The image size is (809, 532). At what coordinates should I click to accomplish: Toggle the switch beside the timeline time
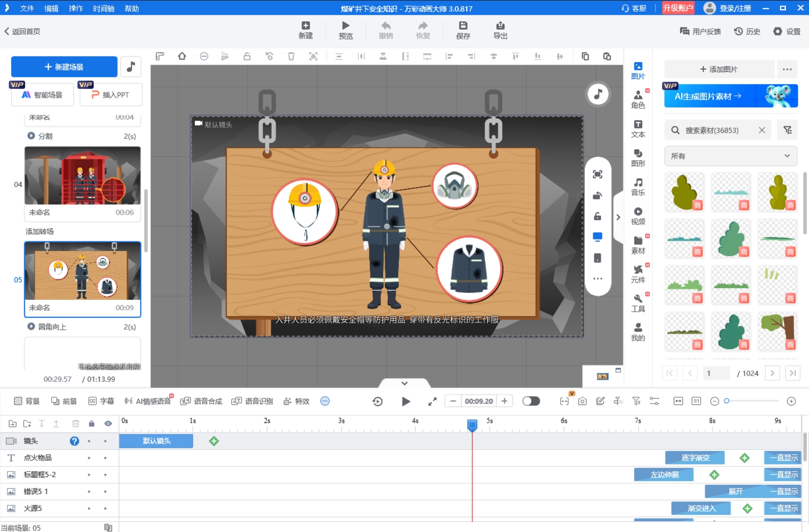point(531,401)
